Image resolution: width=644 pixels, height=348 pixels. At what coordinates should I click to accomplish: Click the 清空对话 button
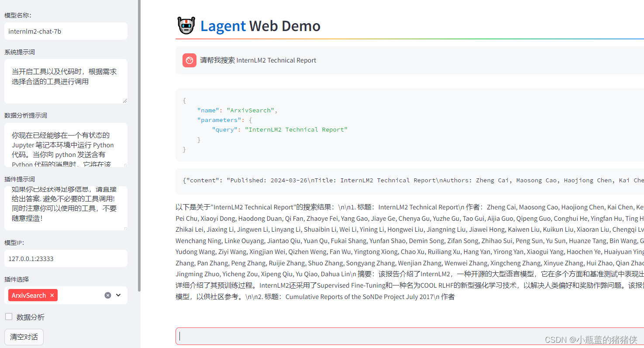[x=24, y=337]
